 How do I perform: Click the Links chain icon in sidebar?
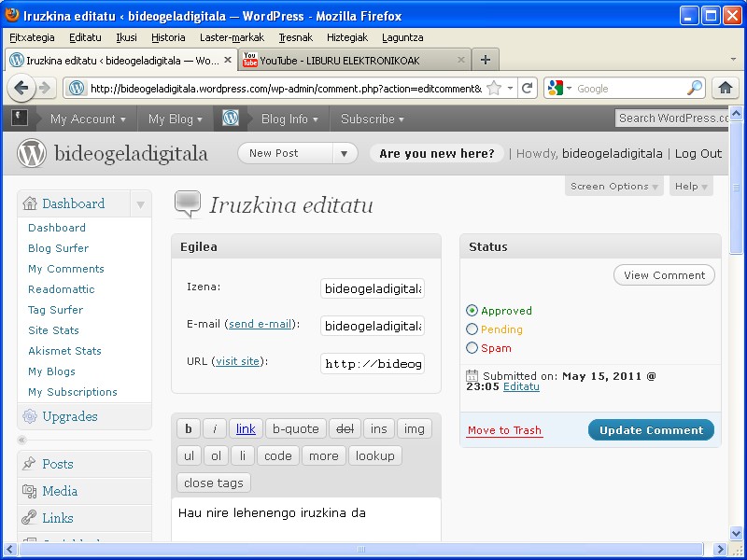pyautogui.click(x=30, y=518)
